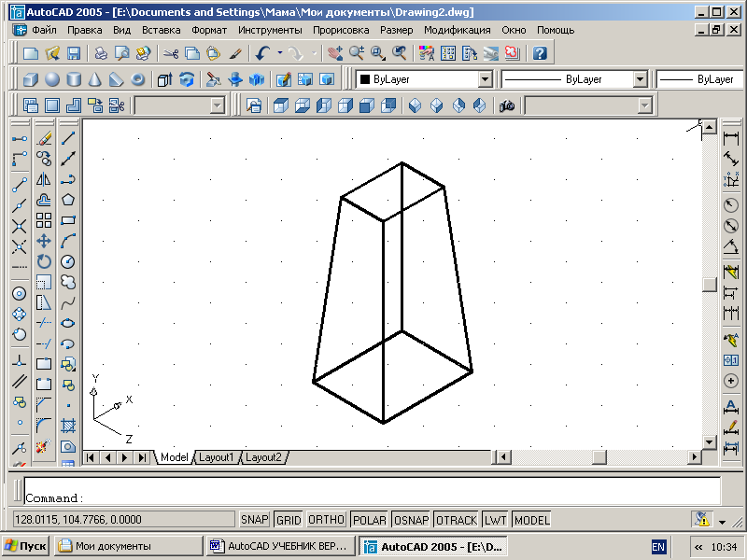747x560 pixels.
Task: Open the camera view icon
Action: (507, 105)
